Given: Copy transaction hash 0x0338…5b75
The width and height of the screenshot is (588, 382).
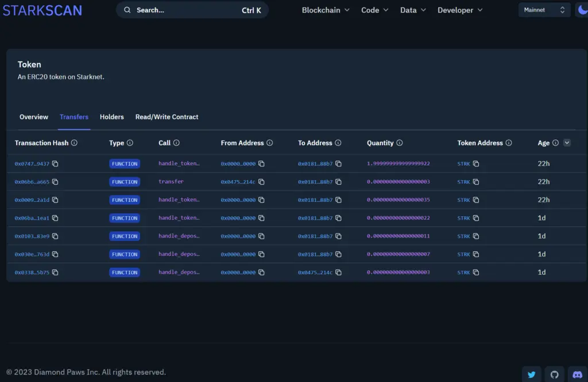Looking at the screenshot, I should point(55,272).
